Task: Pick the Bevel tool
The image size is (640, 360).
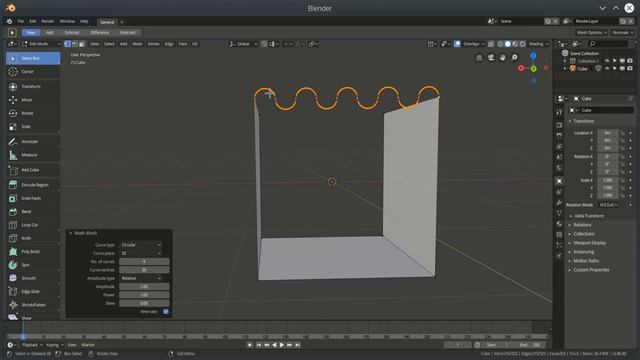Action: pyautogui.click(x=33, y=212)
